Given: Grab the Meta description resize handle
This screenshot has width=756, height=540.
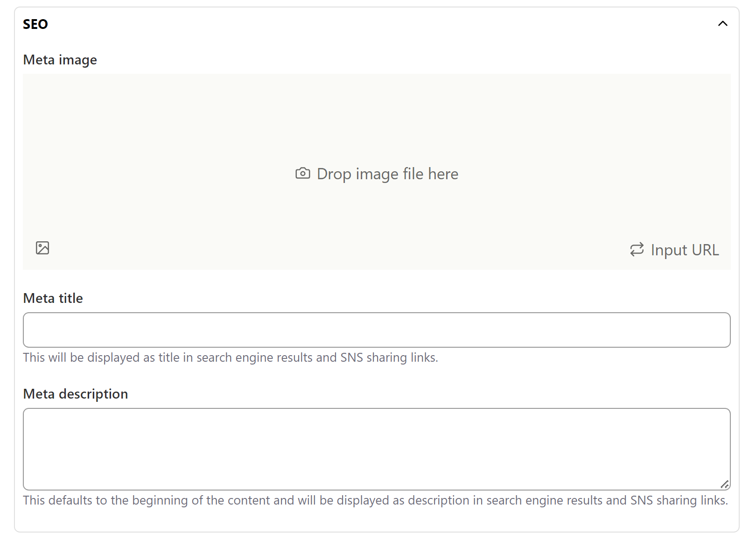Looking at the screenshot, I should point(724,484).
